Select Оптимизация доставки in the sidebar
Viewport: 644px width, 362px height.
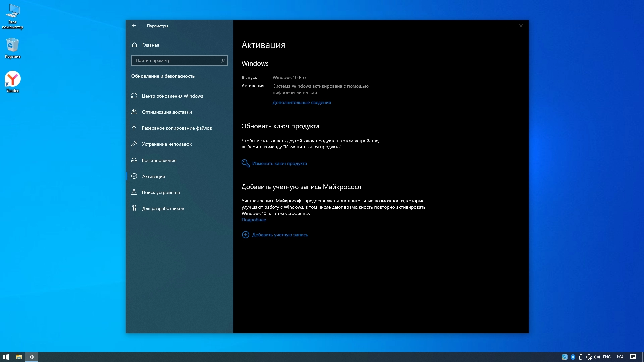167,112
